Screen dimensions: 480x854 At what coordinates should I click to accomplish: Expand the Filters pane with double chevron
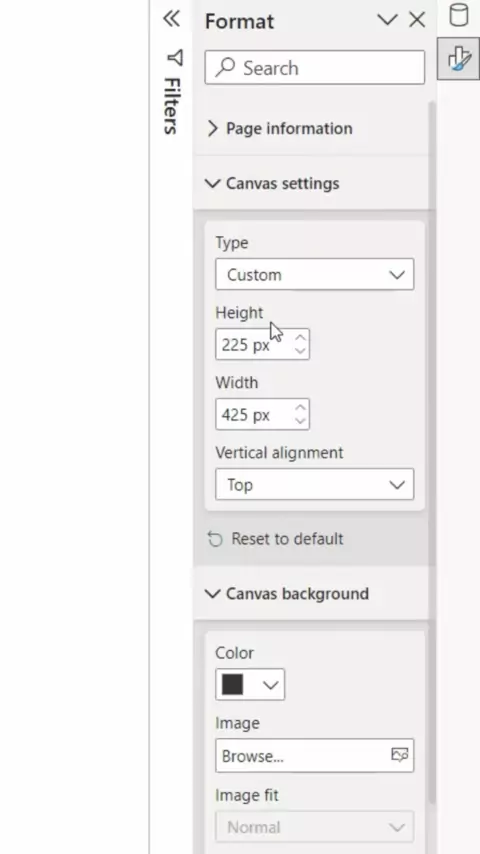(171, 19)
